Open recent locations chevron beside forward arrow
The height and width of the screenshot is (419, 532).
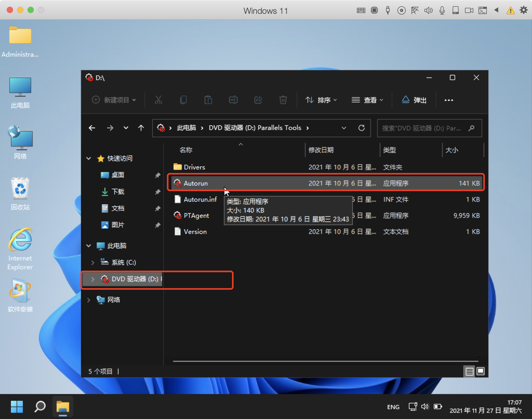(126, 128)
